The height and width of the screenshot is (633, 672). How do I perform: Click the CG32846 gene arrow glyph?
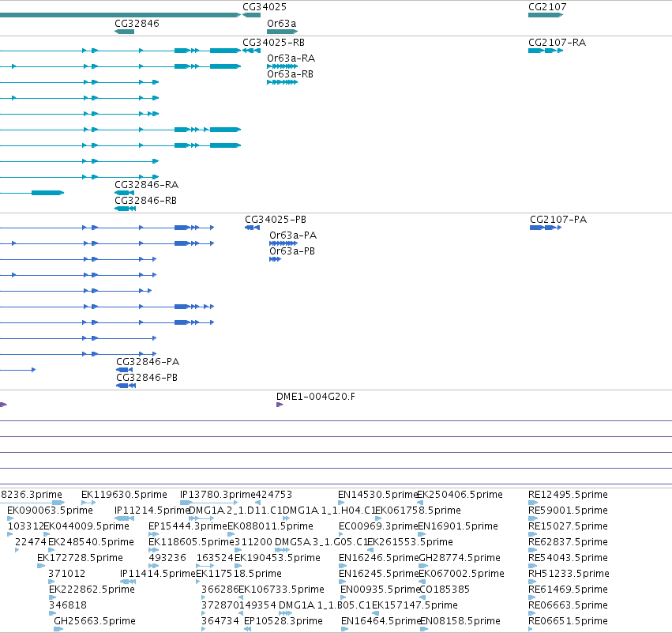124,32
